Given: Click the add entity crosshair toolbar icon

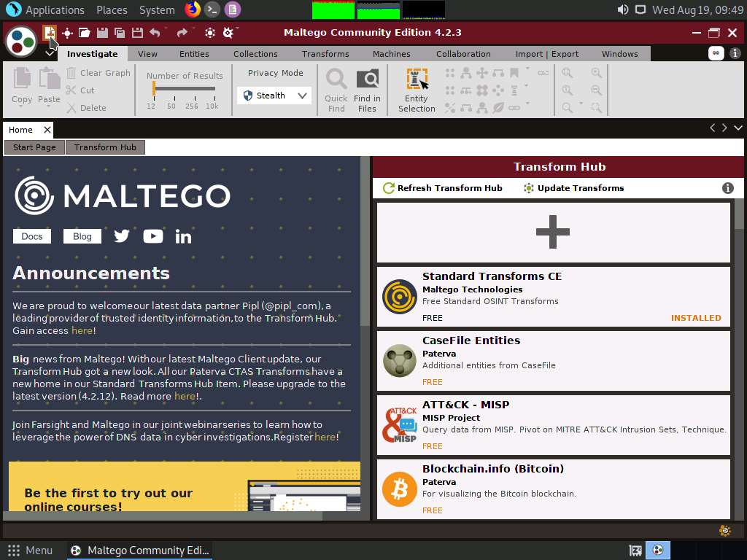Looking at the screenshot, I should pos(67,33).
